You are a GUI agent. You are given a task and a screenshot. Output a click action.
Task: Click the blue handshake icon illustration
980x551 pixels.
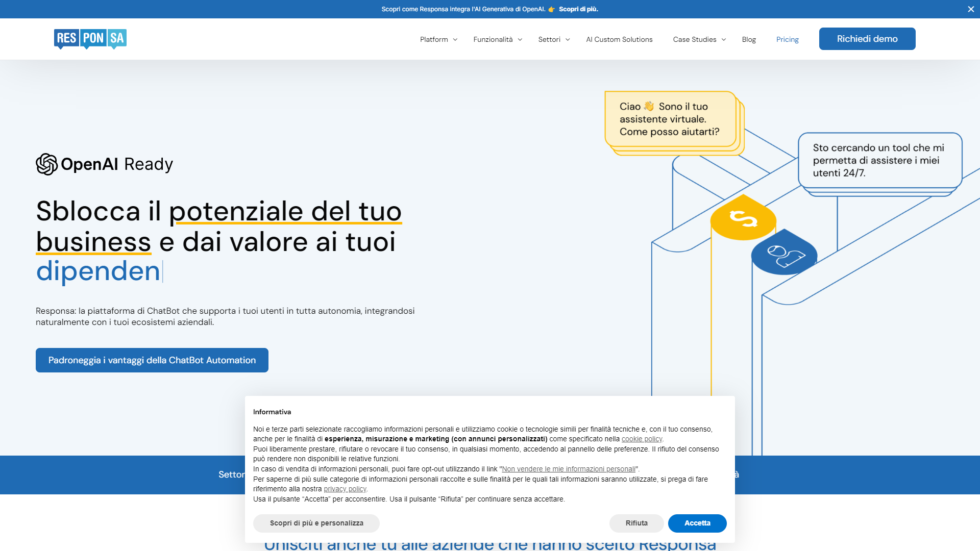pyautogui.click(x=784, y=254)
